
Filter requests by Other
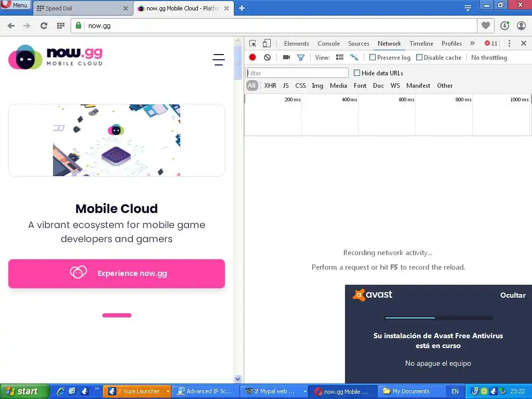[445, 86]
